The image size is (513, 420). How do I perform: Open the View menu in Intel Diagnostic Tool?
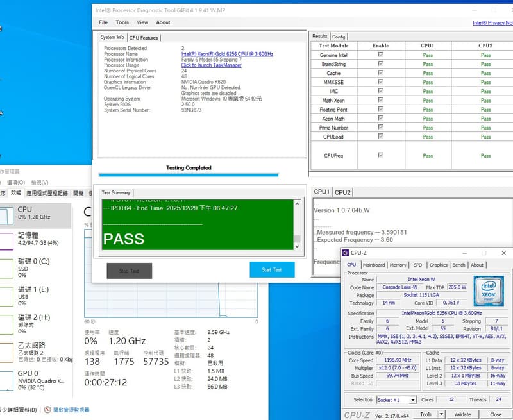[x=142, y=22]
